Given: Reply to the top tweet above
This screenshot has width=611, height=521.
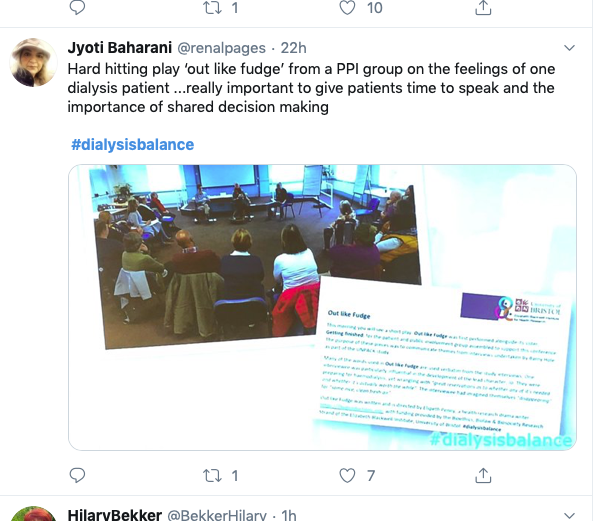Looking at the screenshot, I should 77,7.
